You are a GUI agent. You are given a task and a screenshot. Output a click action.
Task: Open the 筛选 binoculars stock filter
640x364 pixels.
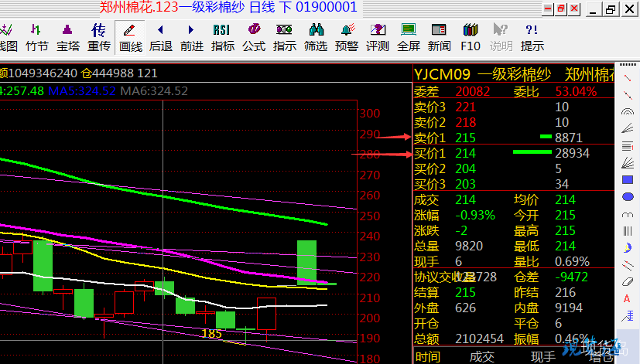315,36
